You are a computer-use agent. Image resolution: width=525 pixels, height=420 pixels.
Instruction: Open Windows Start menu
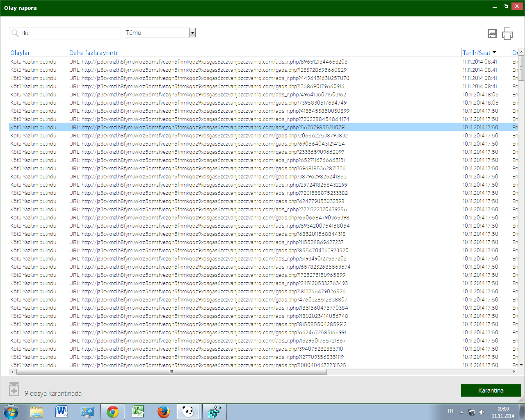[11, 412]
